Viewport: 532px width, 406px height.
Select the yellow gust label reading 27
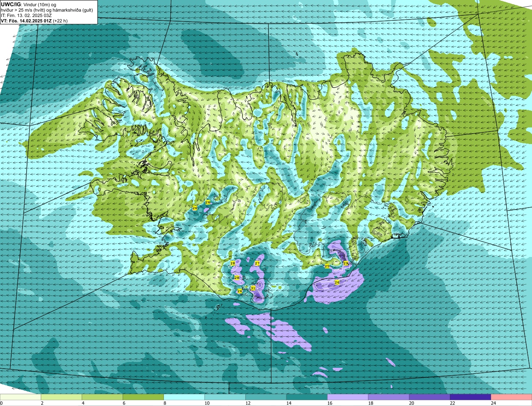point(257,263)
